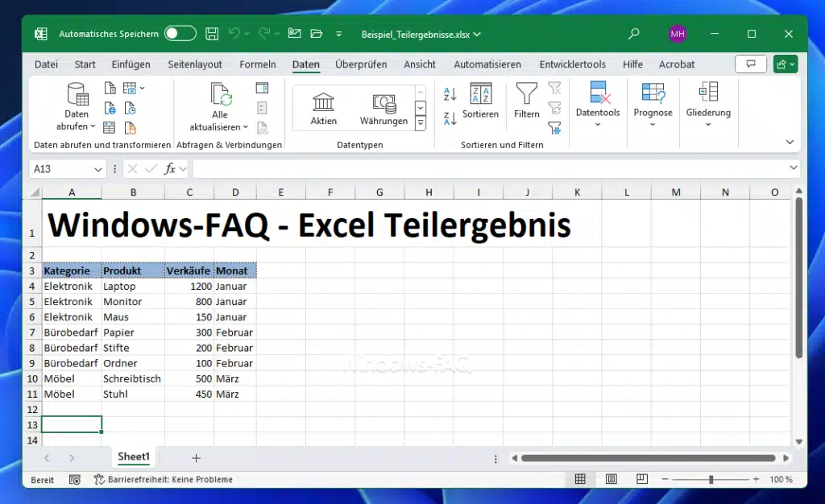
Task: Collapse the ribbon with the chevron
Action: click(x=790, y=142)
